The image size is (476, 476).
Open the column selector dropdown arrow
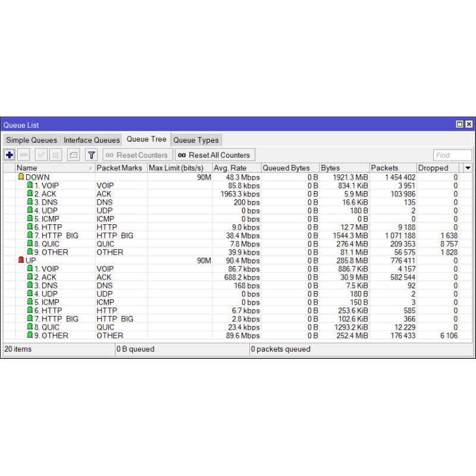click(x=467, y=168)
